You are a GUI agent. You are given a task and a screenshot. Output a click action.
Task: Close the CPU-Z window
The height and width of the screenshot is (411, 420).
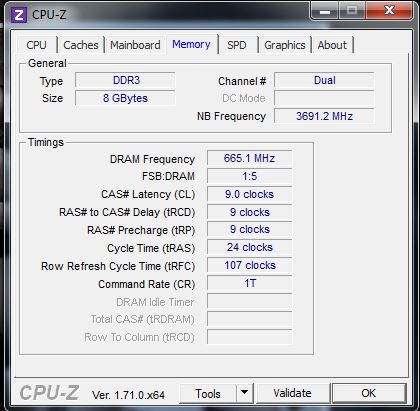tap(389, 11)
